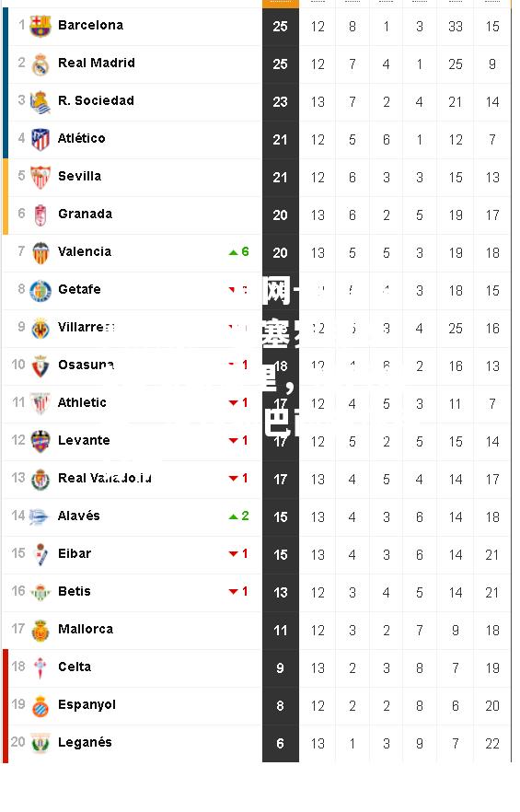Click the Alavés crest icon

(x=39, y=516)
